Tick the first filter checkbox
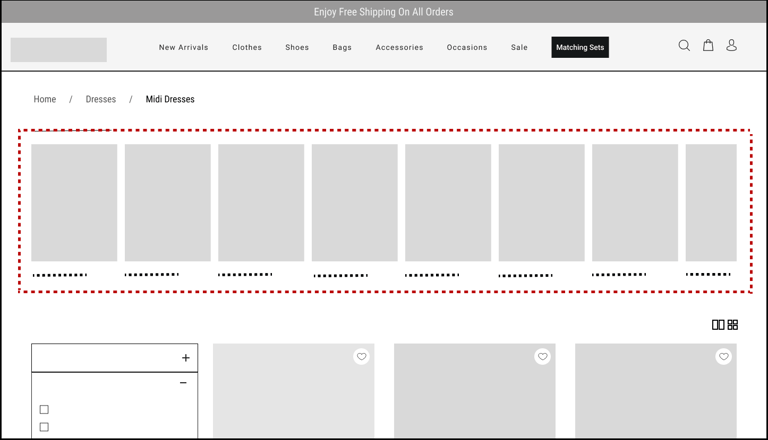The height and width of the screenshot is (440, 768). click(x=44, y=409)
